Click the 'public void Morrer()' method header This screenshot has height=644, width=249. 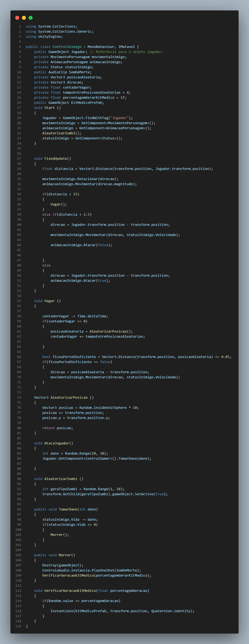(55, 555)
